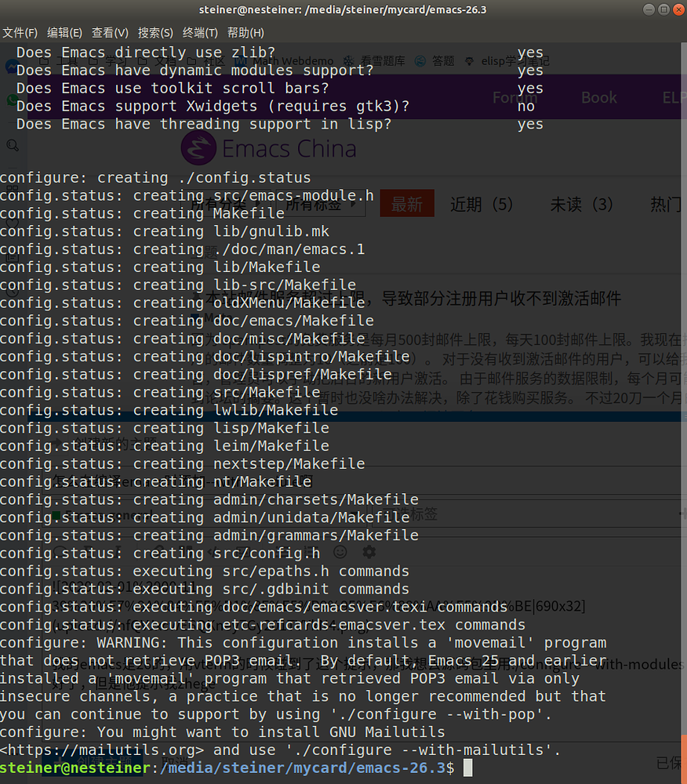Open the 查看(V) menu
The image size is (687, 784).
[110, 33]
